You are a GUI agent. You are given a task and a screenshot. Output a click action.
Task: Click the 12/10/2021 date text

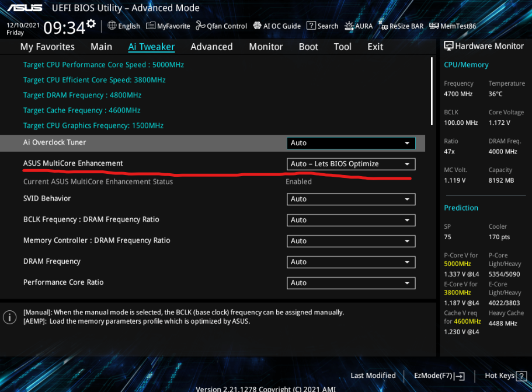click(23, 25)
